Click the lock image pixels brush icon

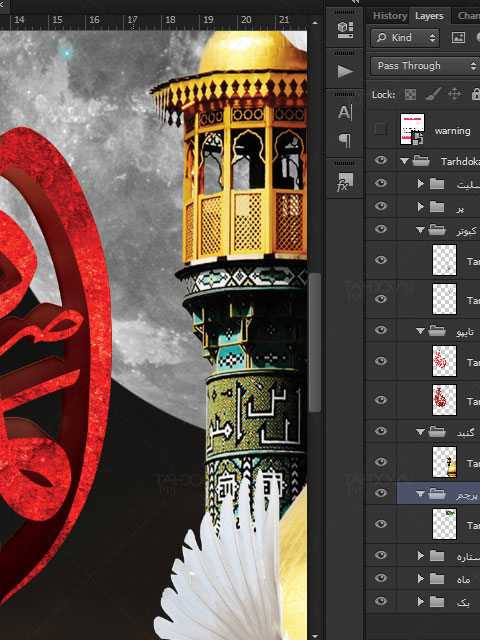pyautogui.click(x=432, y=95)
